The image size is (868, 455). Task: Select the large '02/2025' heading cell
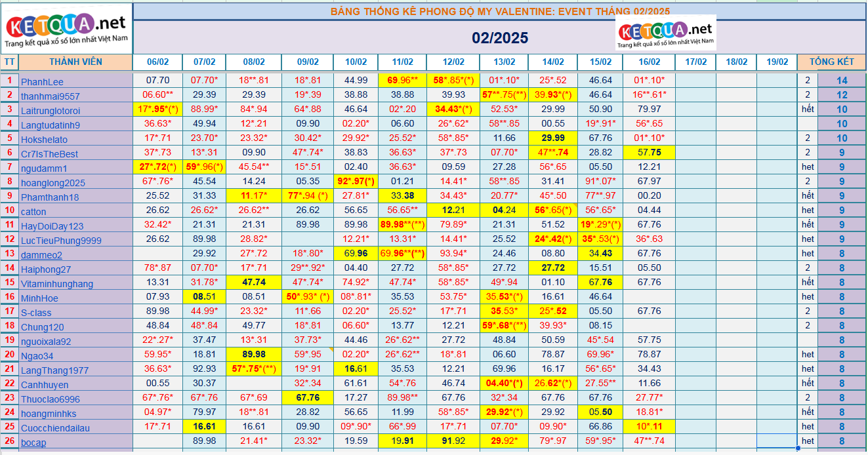[x=500, y=37]
